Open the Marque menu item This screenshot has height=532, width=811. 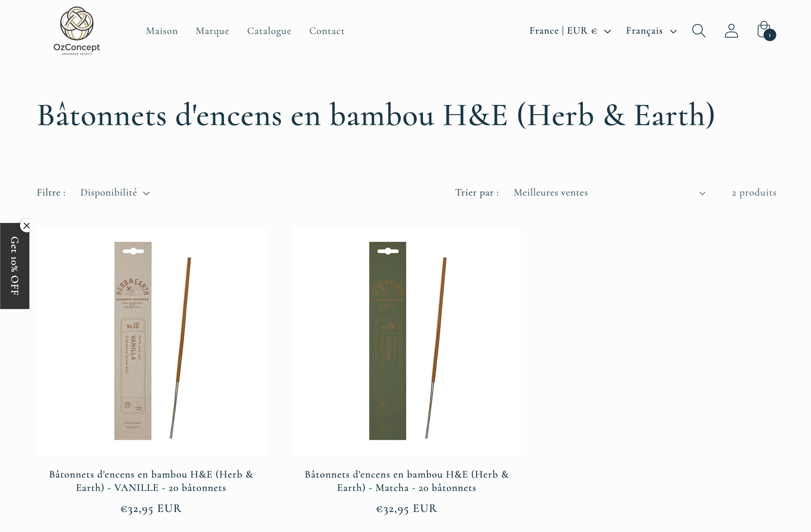pyautogui.click(x=212, y=31)
